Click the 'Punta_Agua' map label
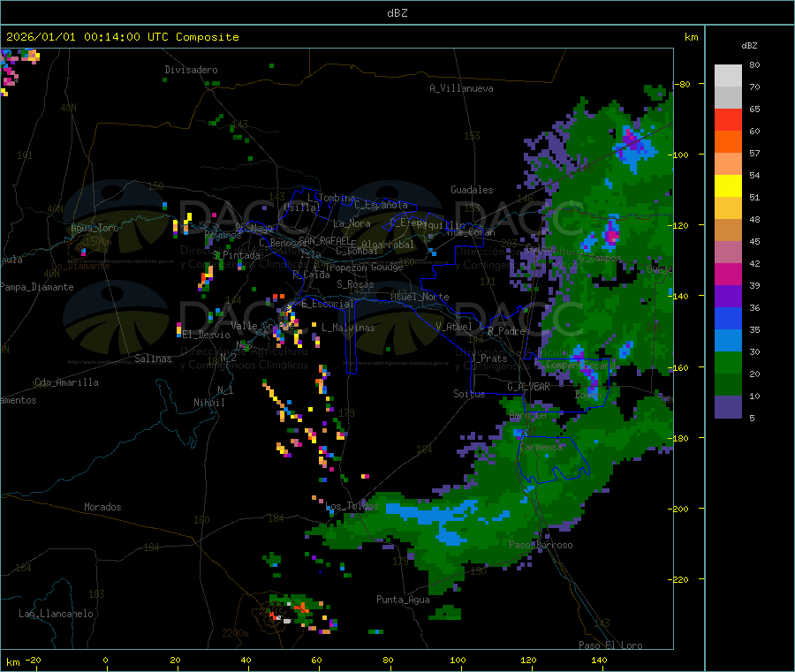This screenshot has width=795, height=672. [x=403, y=600]
